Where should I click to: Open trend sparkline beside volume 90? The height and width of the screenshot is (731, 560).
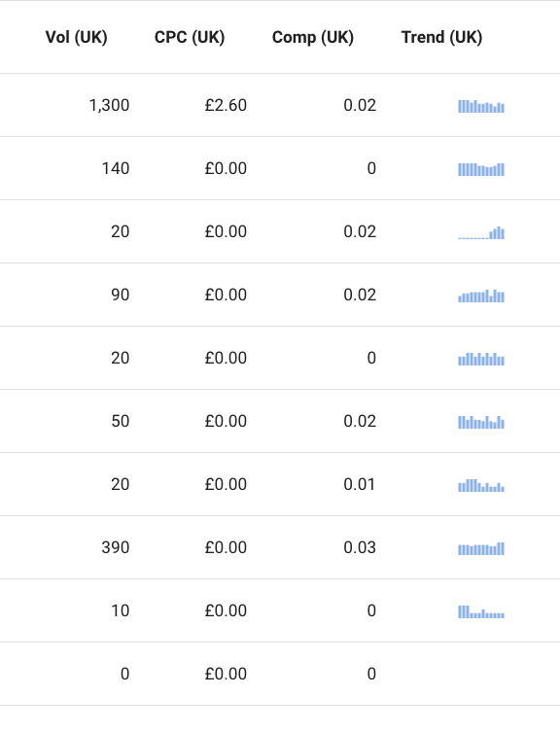481,296
